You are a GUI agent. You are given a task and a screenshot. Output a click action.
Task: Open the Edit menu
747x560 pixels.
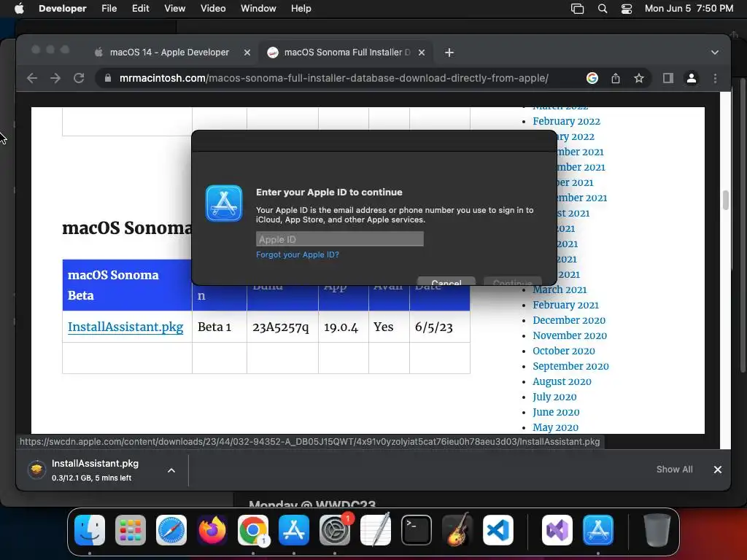[x=141, y=9]
